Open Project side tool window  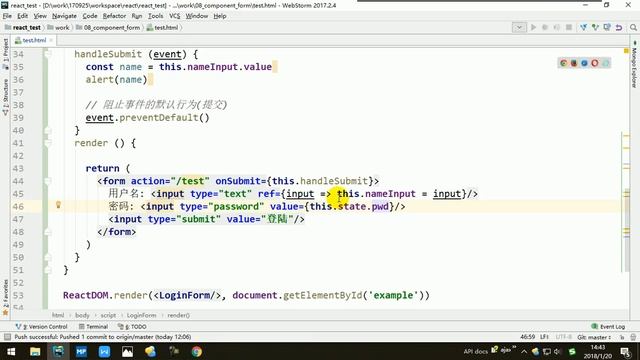click(x=5, y=54)
